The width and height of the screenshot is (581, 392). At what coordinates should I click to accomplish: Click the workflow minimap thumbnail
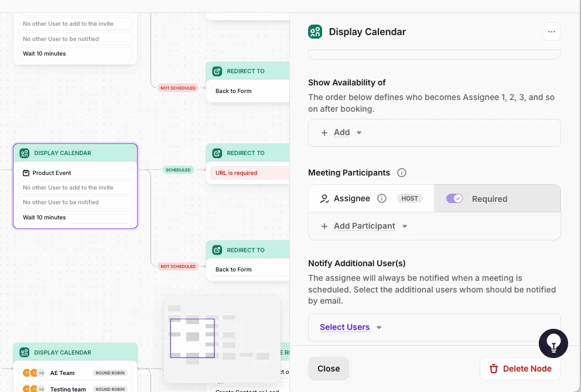[x=221, y=338]
